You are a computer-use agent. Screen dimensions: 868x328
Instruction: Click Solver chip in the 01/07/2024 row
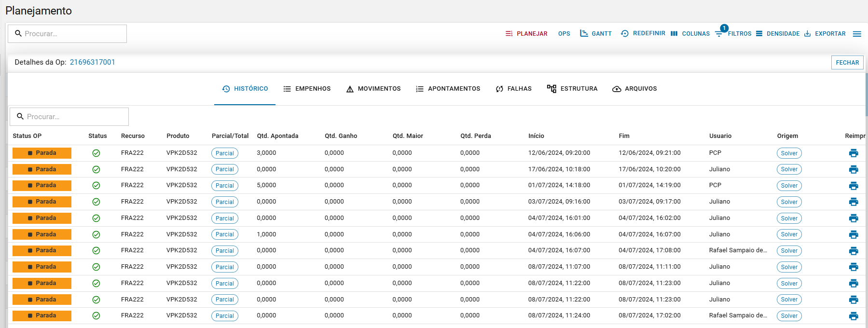(x=789, y=186)
